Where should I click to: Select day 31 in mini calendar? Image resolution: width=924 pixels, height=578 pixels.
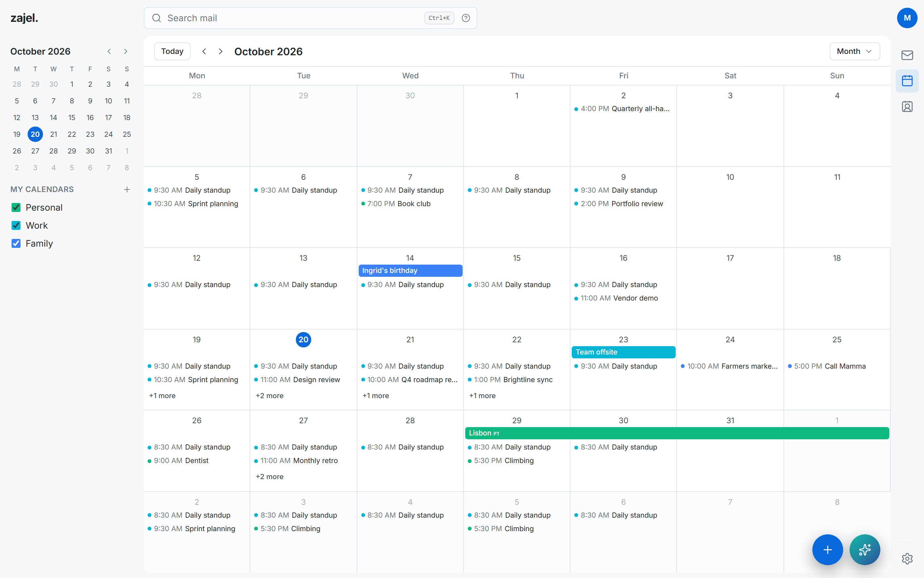[108, 151]
